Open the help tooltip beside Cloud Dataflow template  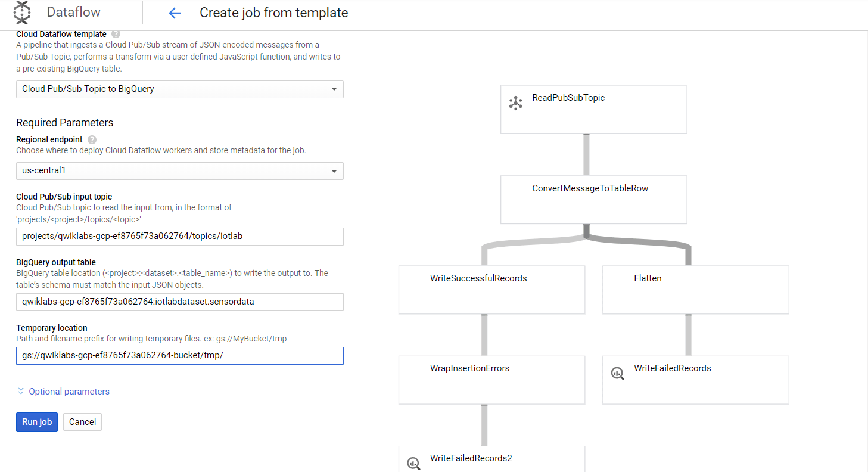(115, 34)
